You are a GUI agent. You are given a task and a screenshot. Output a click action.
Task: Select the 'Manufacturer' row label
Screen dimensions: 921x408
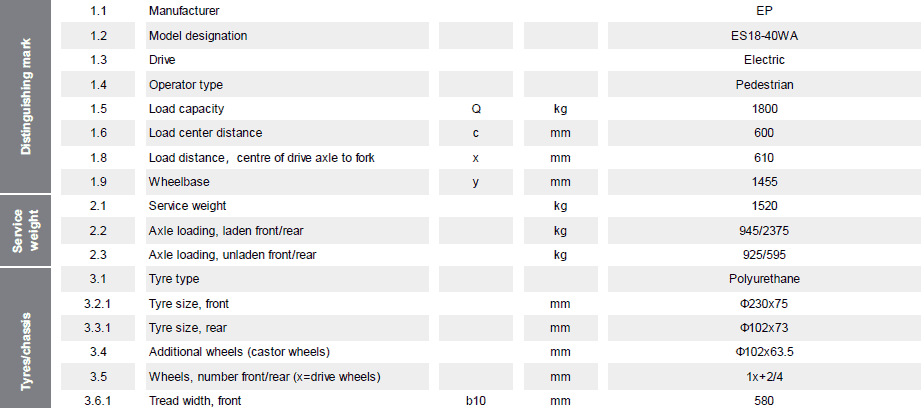point(184,11)
